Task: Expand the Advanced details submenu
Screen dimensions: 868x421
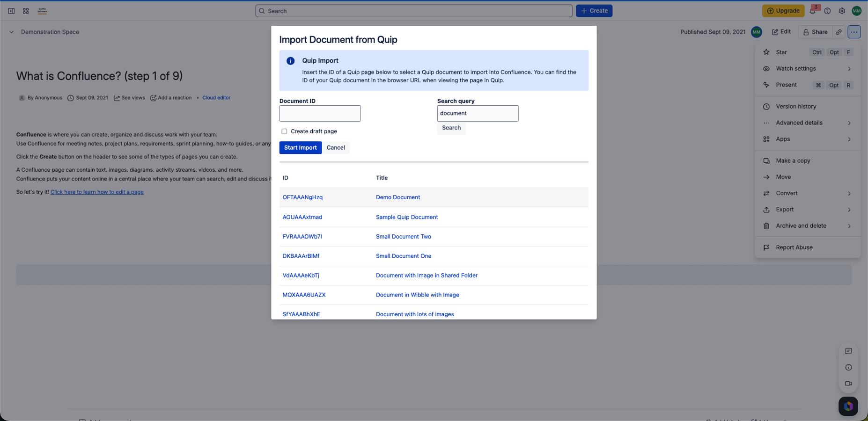Action: (x=849, y=123)
